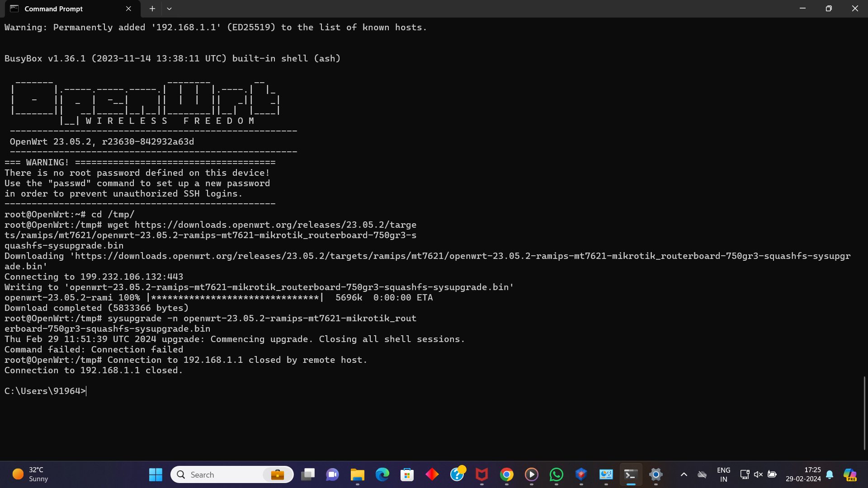This screenshot has height=488, width=868.
Task: Open McAfee from taskbar
Action: point(482,474)
